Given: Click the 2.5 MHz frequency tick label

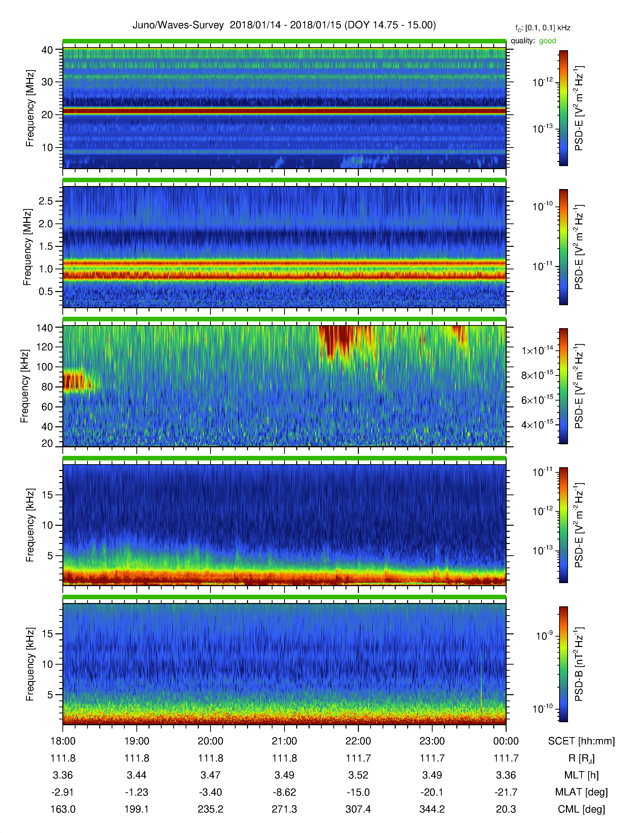Looking at the screenshot, I should point(46,201).
